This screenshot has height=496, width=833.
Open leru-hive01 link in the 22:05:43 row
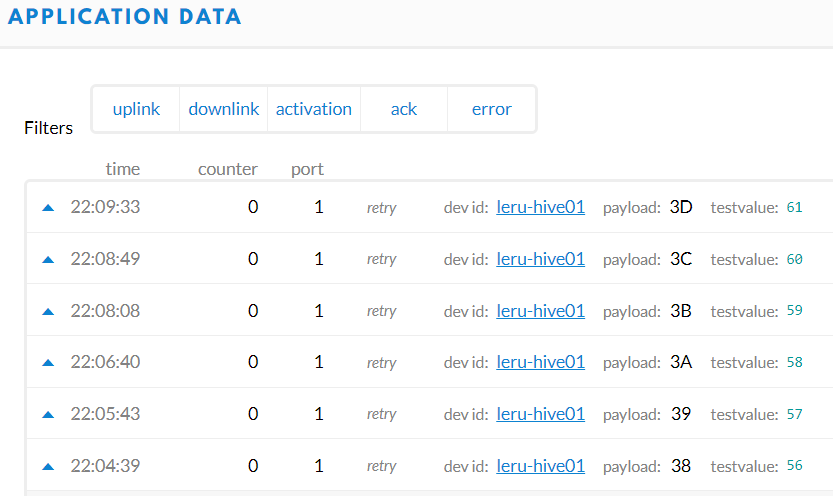click(x=540, y=414)
